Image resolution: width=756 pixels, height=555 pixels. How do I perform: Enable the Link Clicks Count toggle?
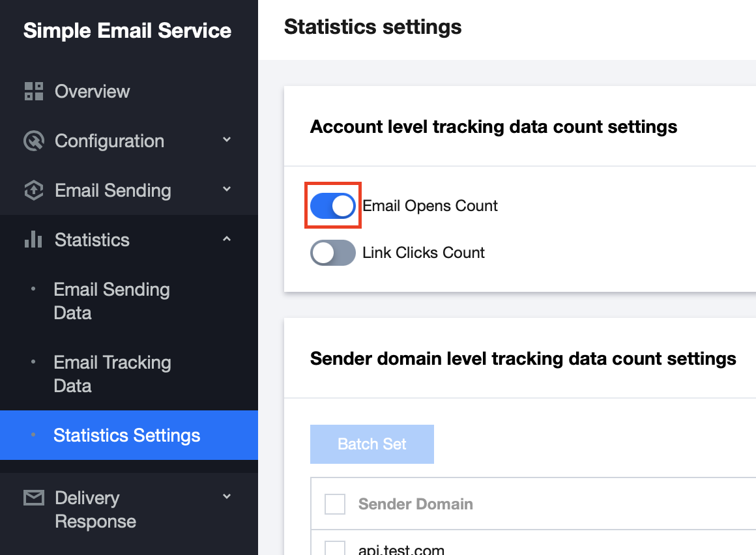[333, 253]
